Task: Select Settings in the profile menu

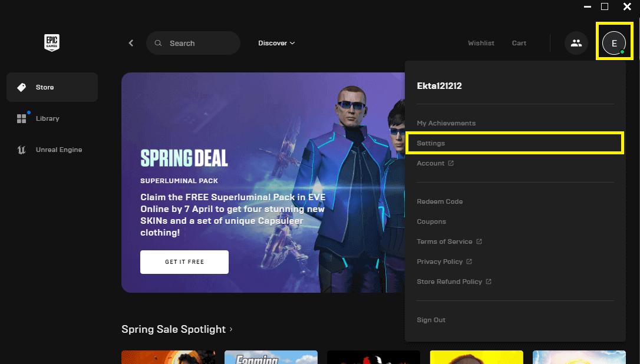Action: pos(431,143)
